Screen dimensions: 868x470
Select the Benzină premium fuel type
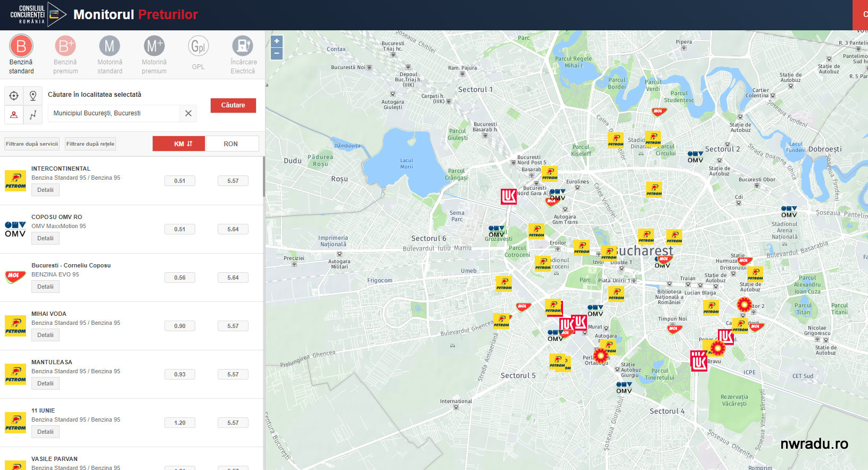pyautogui.click(x=65, y=55)
